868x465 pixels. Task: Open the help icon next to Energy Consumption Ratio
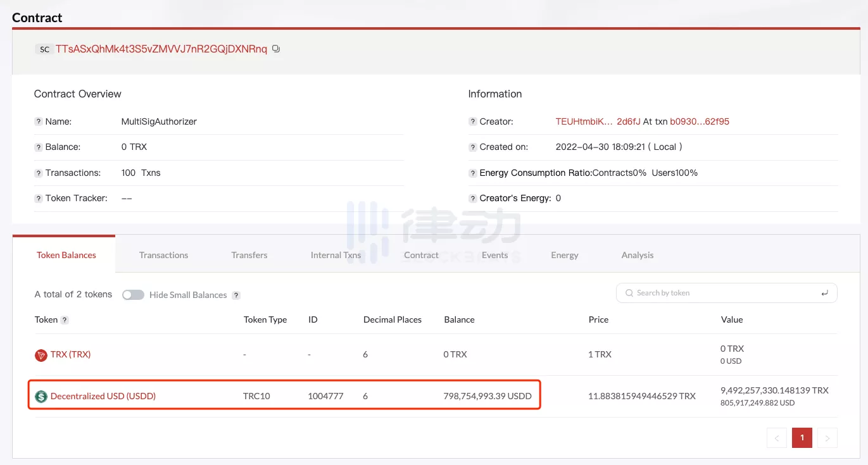point(473,173)
